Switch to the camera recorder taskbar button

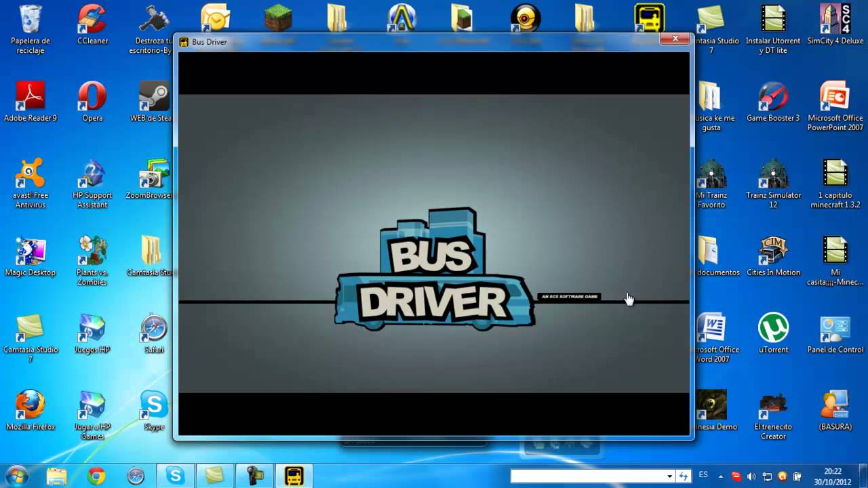point(254,476)
